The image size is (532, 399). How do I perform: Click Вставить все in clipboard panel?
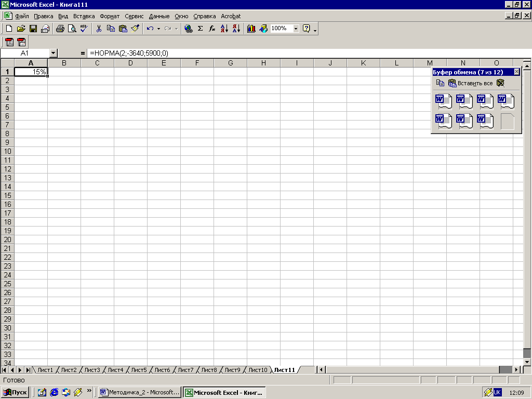(x=471, y=83)
